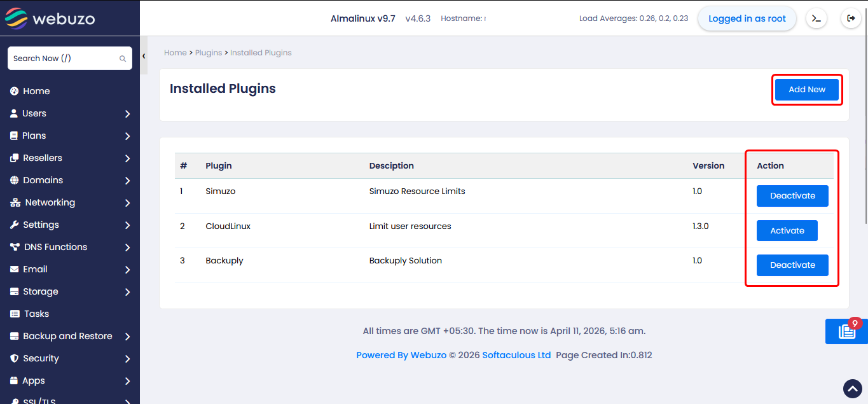Click the Add New button
868x404 pixels.
click(806, 90)
